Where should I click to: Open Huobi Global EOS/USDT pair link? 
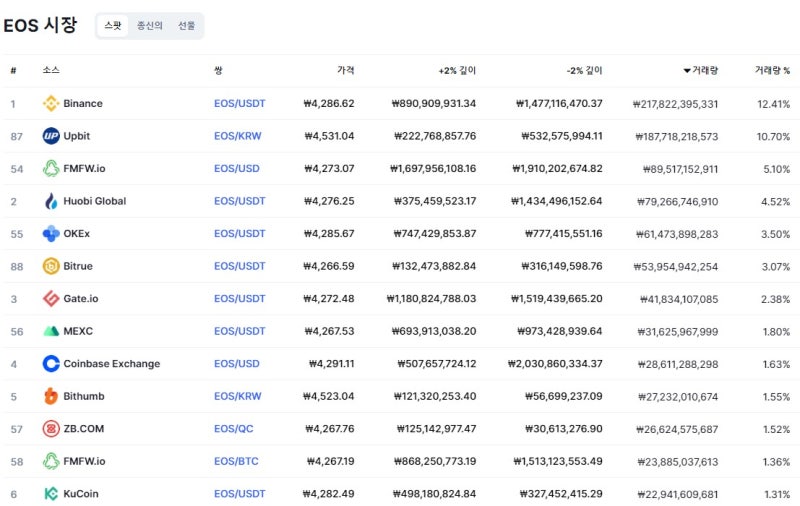coord(239,201)
